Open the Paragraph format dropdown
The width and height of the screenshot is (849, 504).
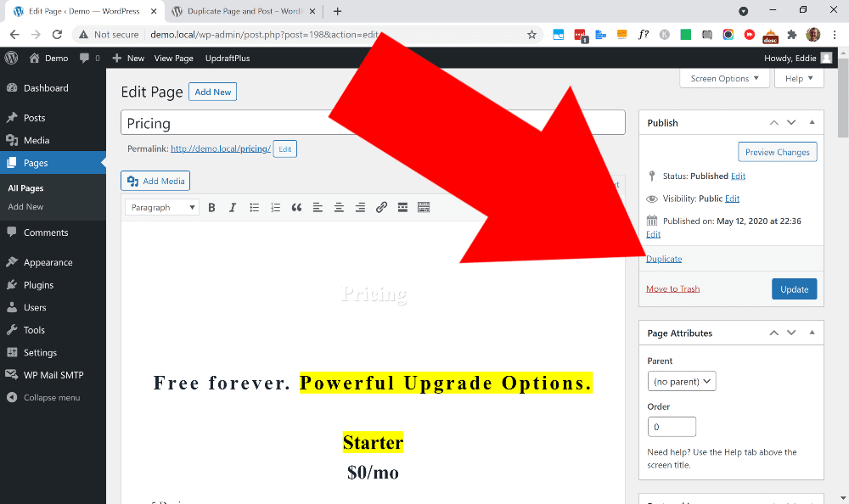[162, 207]
